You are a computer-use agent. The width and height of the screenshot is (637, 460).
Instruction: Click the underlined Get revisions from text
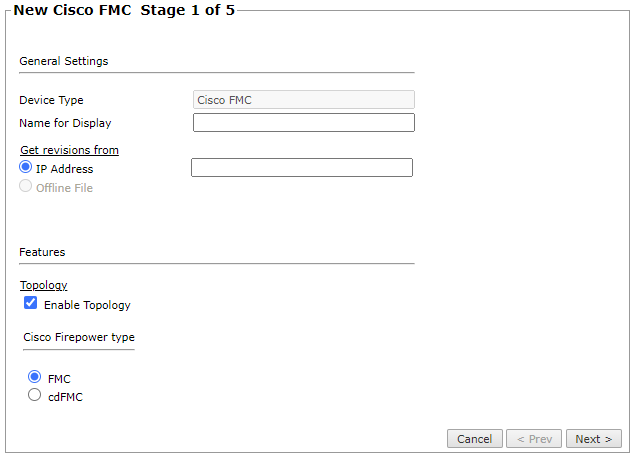pyautogui.click(x=69, y=150)
